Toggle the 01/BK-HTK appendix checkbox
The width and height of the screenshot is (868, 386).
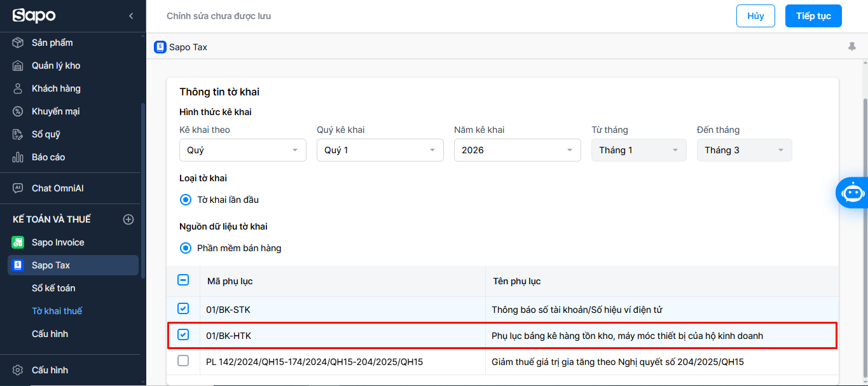click(x=183, y=335)
